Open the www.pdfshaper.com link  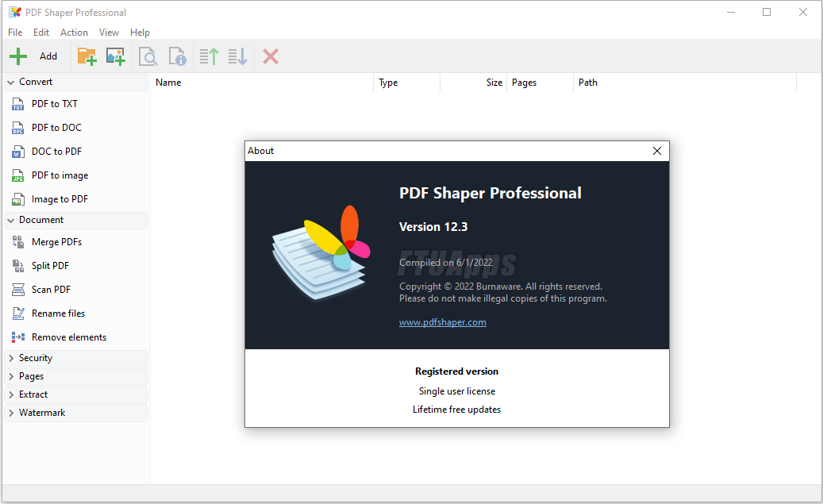click(443, 322)
